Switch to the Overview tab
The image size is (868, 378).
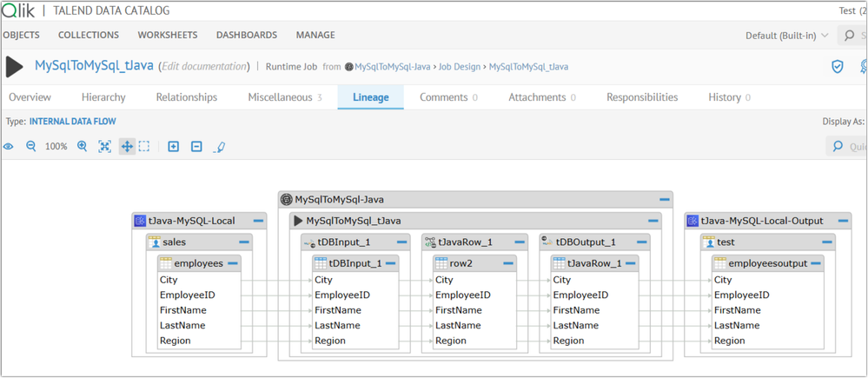30,97
